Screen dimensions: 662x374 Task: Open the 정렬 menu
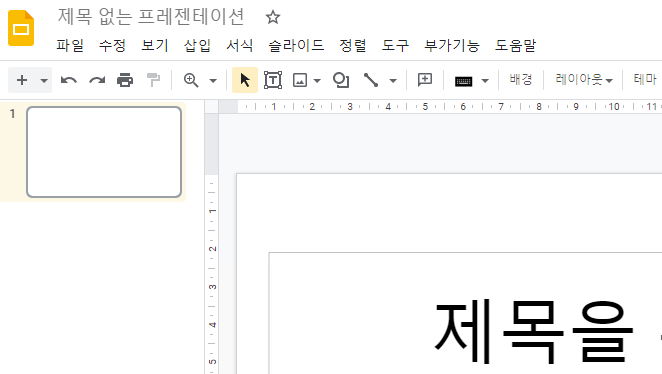[x=353, y=45]
